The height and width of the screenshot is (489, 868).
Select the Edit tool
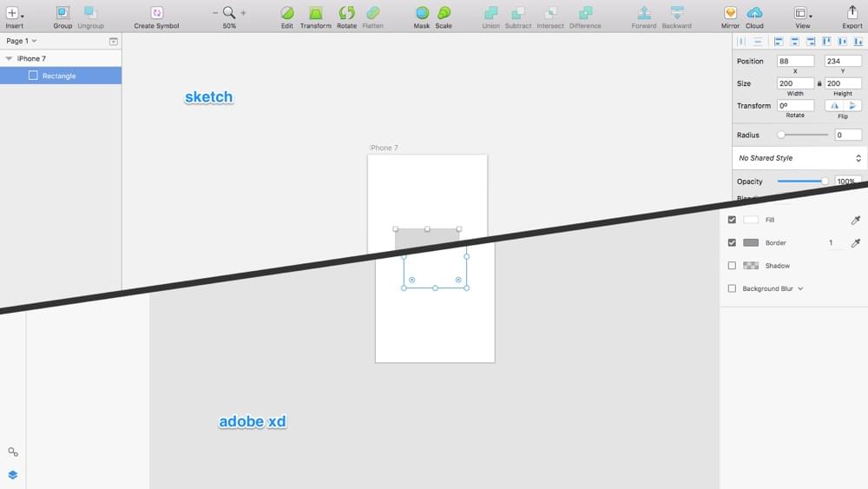[x=286, y=13]
